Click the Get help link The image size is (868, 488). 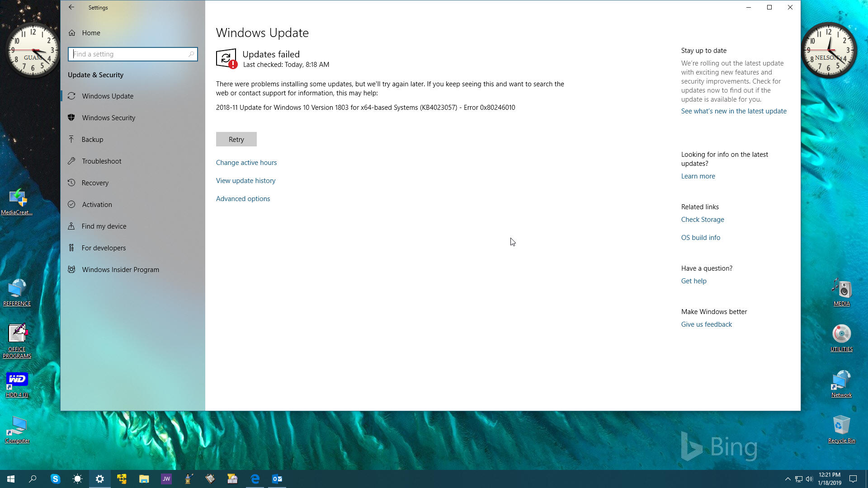tap(693, 281)
